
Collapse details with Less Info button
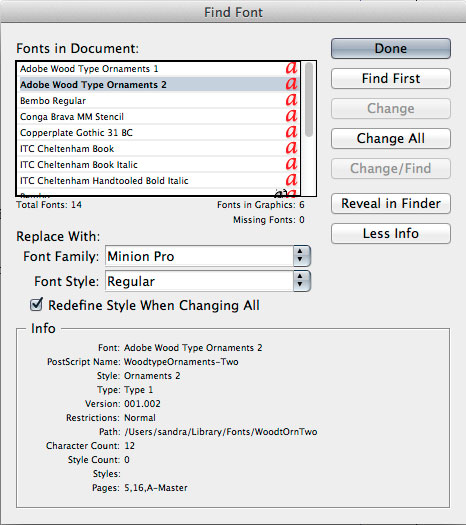click(391, 233)
